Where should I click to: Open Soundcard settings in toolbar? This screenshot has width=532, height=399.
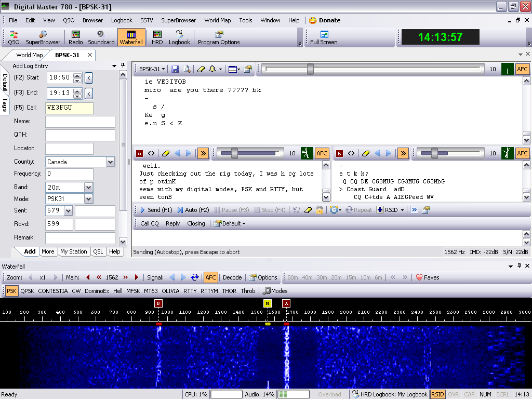101,37
